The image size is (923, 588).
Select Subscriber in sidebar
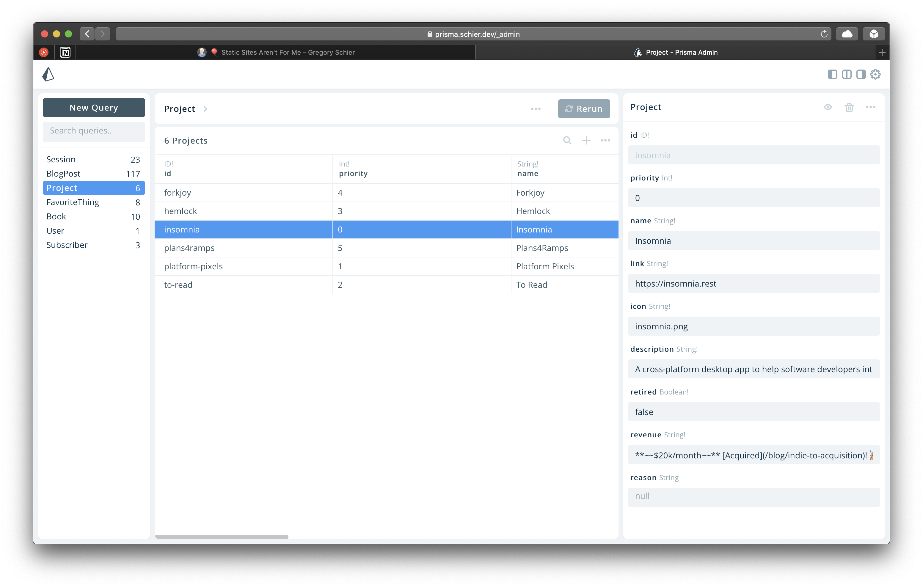[x=94, y=245]
